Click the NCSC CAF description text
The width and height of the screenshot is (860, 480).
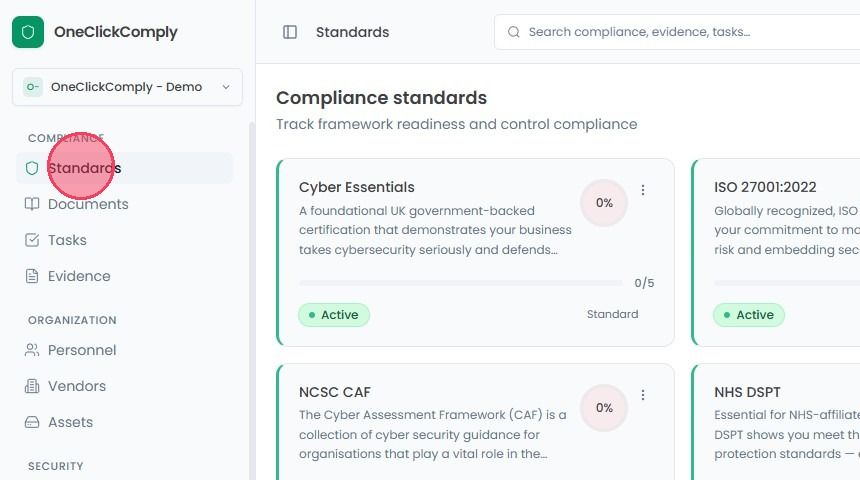[433, 434]
